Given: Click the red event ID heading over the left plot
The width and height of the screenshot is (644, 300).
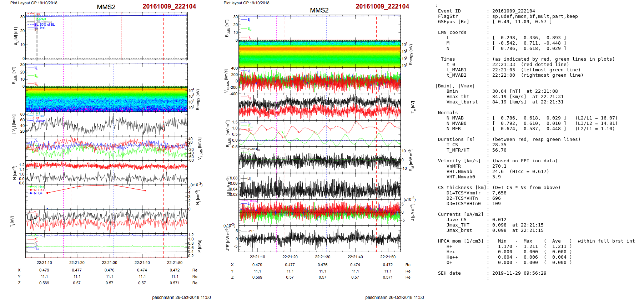Looking at the screenshot, I should (x=169, y=6).
